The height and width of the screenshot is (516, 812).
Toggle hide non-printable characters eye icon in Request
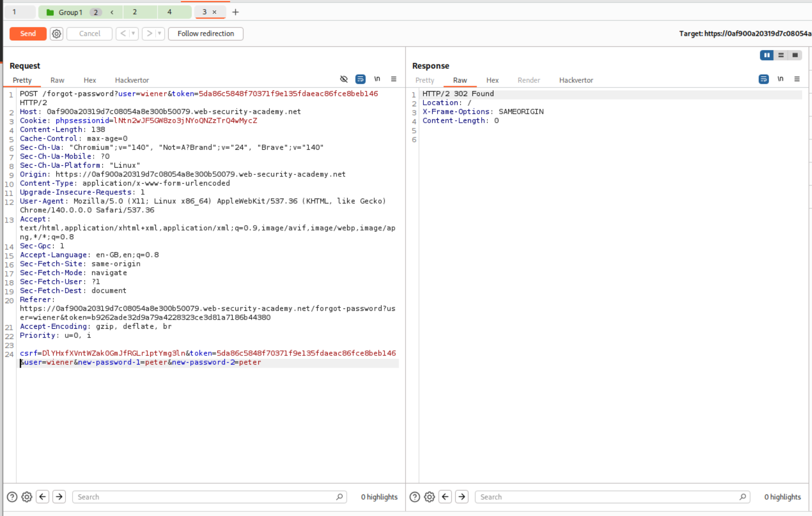click(x=344, y=79)
